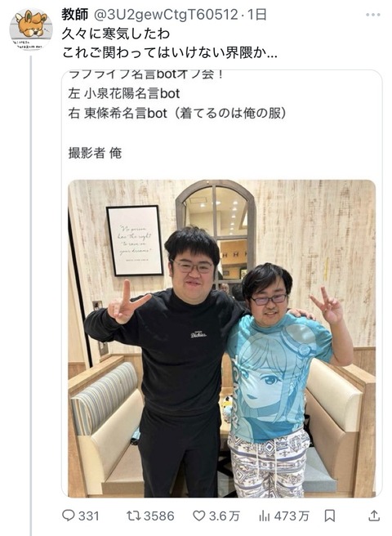Like the post with the heart icon
392x536 pixels.
click(199, 516)
